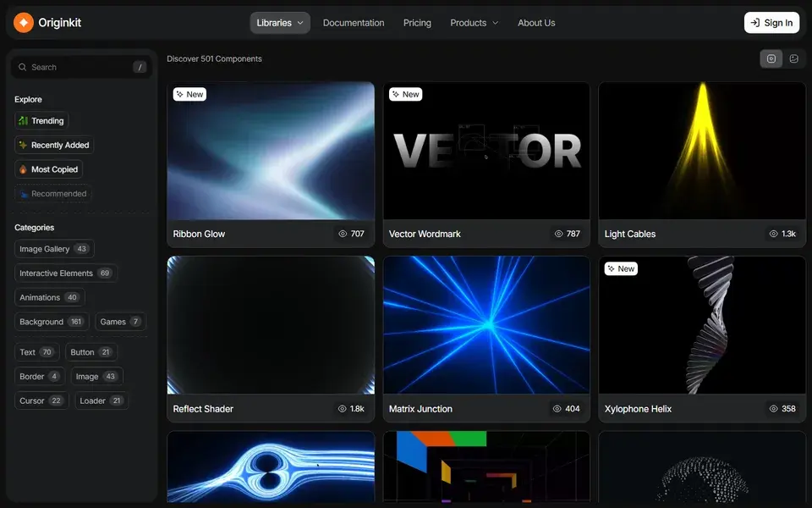Choose the Animations category

50,297
